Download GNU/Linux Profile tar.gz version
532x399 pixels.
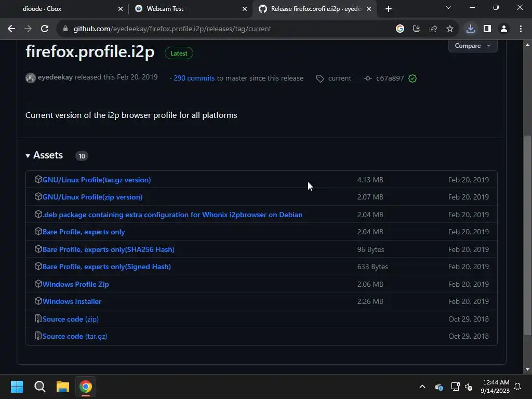tap(97, 180)
